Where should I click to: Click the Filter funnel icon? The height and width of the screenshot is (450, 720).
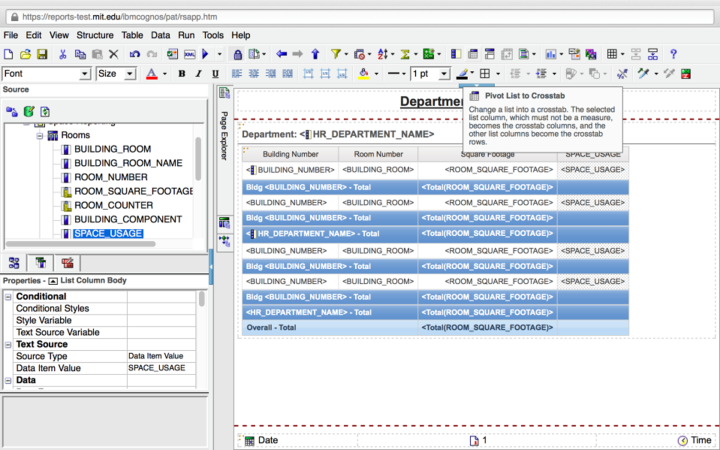[337, 54]
